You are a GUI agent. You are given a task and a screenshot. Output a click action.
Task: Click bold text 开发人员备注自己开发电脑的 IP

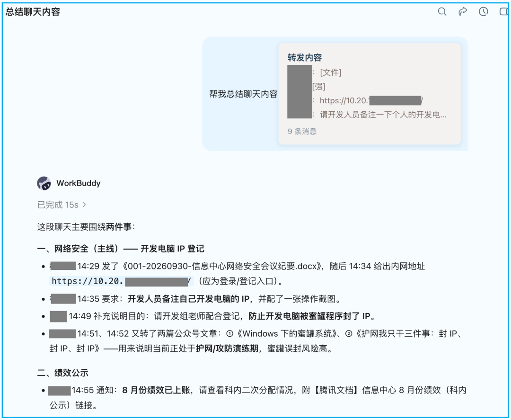(188, 299)
